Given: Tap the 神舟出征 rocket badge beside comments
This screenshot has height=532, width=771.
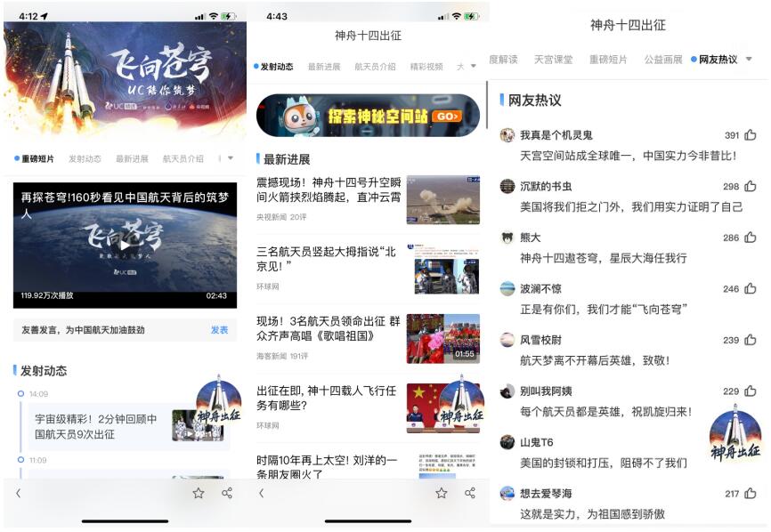Looking at the screenshot, I should 735,431.
